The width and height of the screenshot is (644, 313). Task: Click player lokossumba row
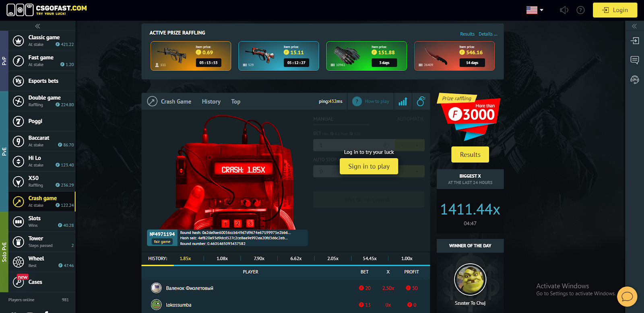tap(286, 305)
